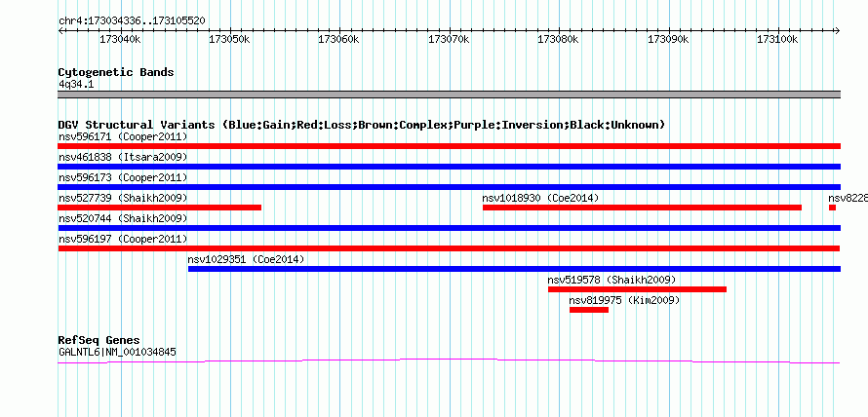This screenshot has height=417, width=868.
Task: Click the blue gain bar of nsv1029351
Action: (514, 269)
